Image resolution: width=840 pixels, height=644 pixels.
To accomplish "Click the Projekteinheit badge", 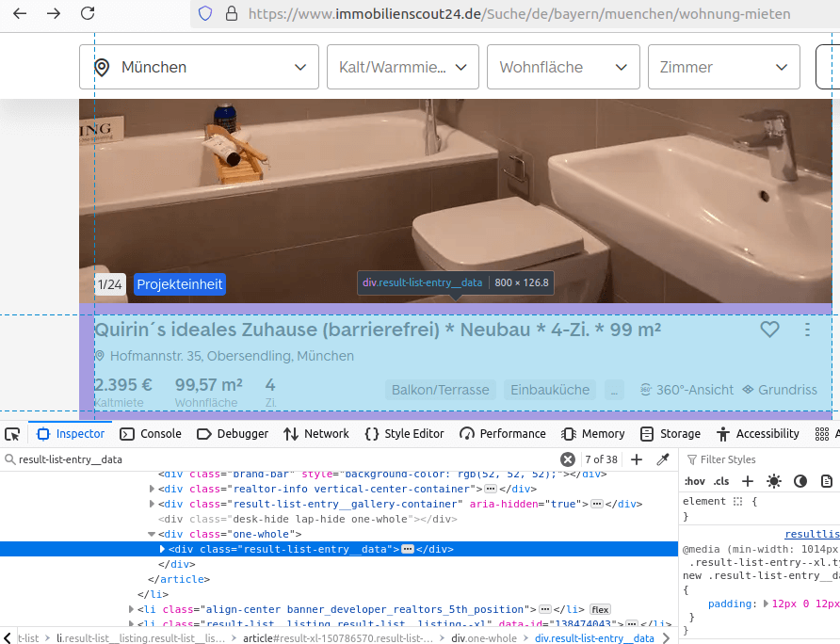I will [x=180, y=284].
